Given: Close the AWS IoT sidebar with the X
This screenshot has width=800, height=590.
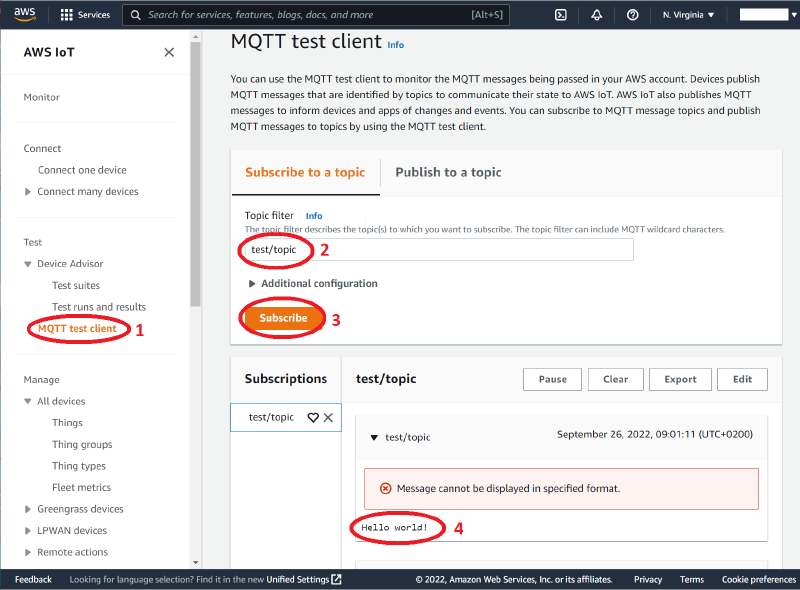Looking at the screenshot, I should 169,52.
